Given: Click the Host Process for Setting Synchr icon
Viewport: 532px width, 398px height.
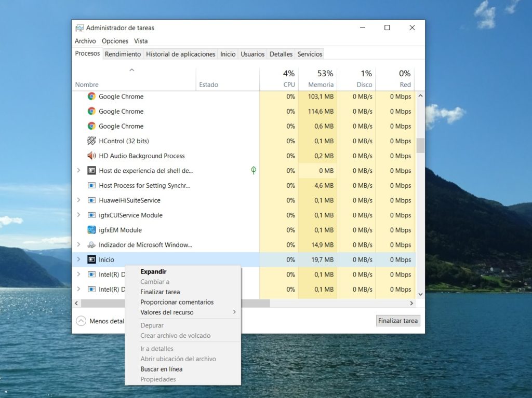Looking at the screenshot, I should 91,185.
